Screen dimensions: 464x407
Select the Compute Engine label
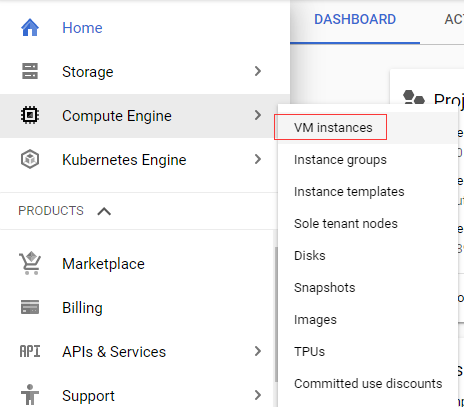coord(117,116)
